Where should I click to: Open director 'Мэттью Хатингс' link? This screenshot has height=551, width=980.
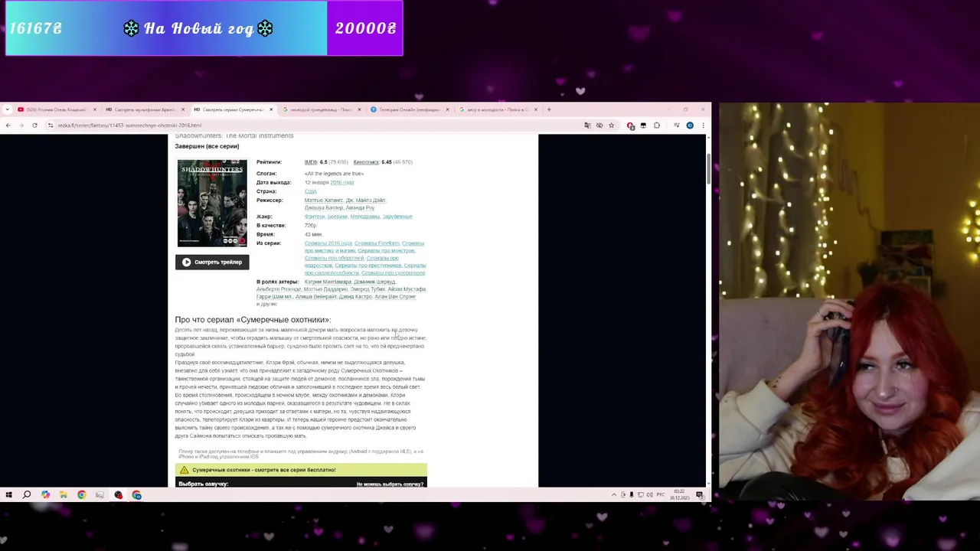(x=324, y=201)
